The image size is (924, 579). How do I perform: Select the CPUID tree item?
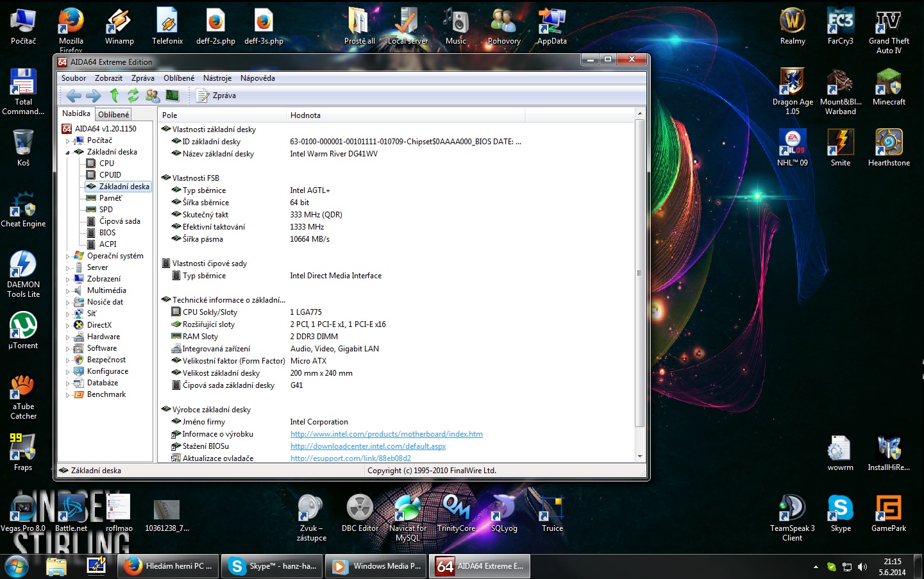[x=104, y=175]
